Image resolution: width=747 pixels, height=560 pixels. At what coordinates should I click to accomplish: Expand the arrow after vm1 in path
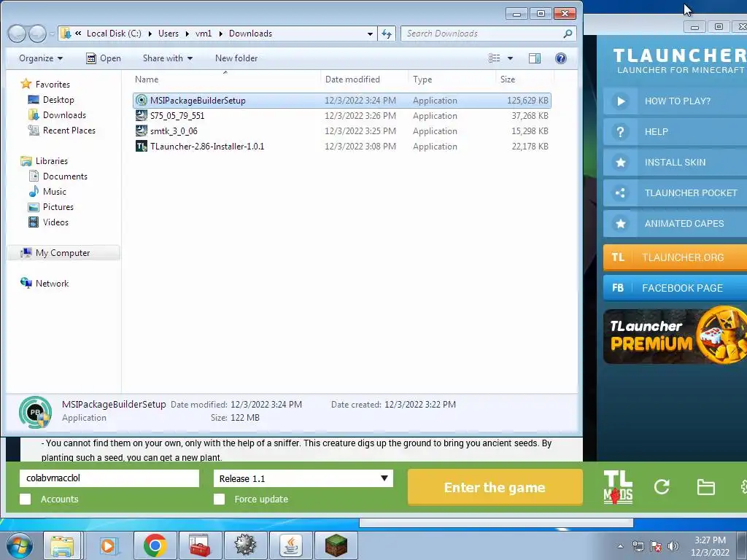(x=220, y=34)
